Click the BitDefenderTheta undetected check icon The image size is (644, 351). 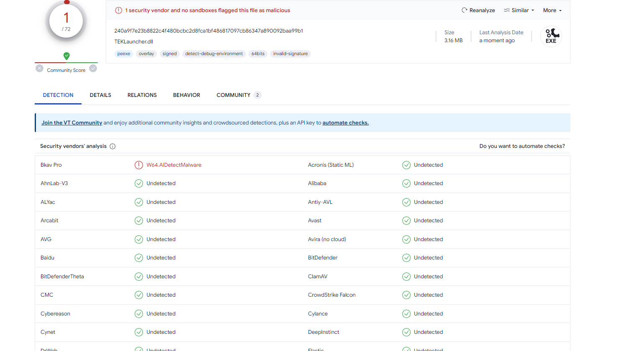pos(139,277)
